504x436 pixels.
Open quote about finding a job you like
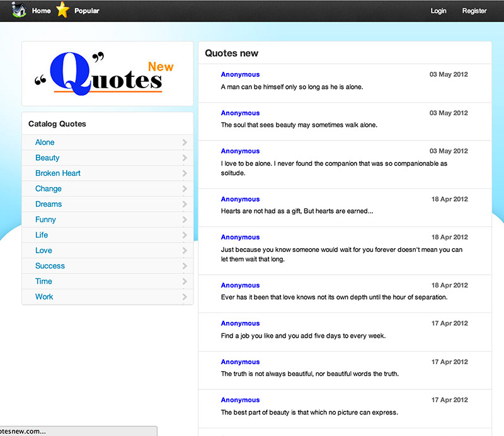tap(303, 336)
